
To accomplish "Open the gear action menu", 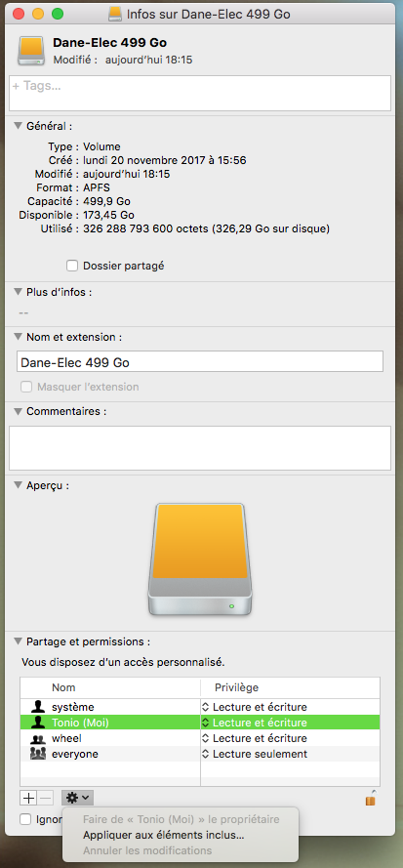I will [x=77, y=798].
